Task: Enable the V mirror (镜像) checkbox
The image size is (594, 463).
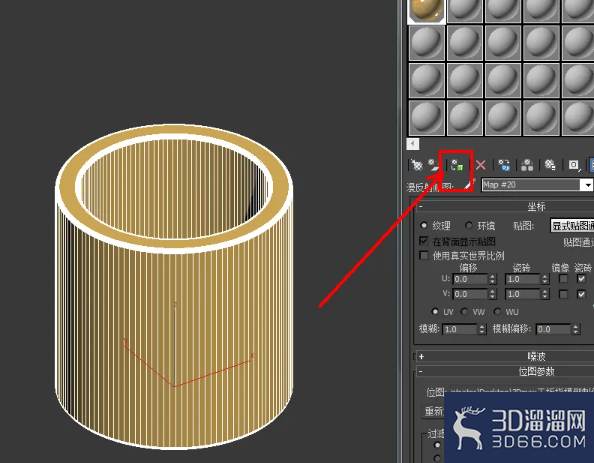Action: click(563, 294)
